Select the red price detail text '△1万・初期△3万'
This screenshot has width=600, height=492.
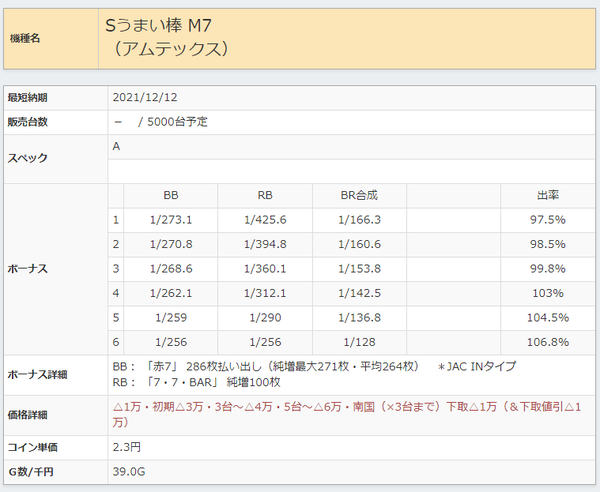pos(158,407)
